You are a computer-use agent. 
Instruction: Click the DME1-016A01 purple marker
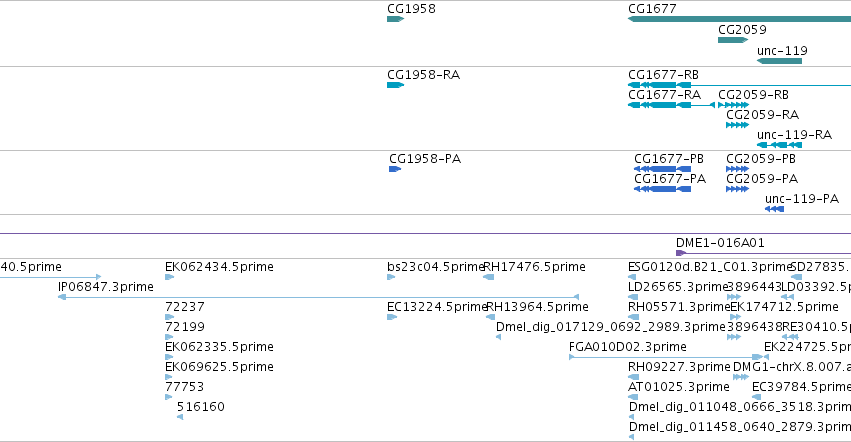point(681,253)
